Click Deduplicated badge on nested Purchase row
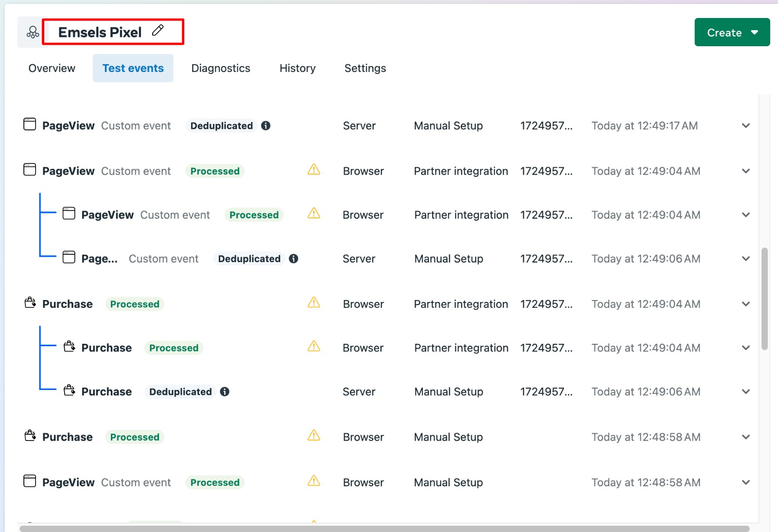The width and height of the screenshot is (778, 532). 180,391
